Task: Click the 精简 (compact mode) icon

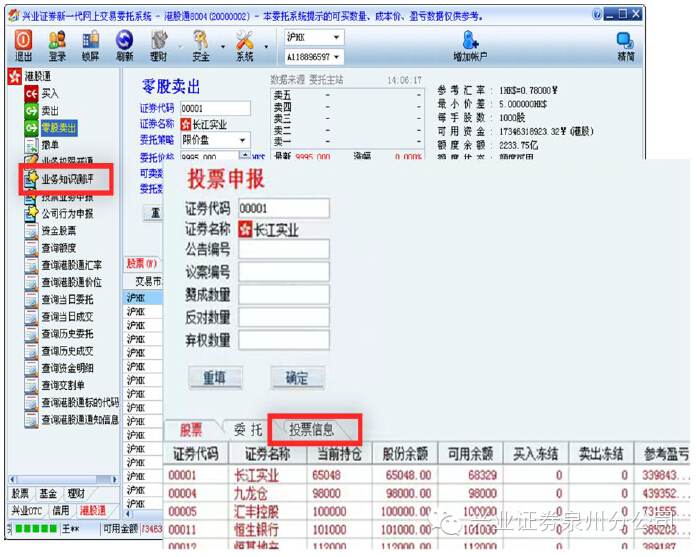Action: (626, 45)
